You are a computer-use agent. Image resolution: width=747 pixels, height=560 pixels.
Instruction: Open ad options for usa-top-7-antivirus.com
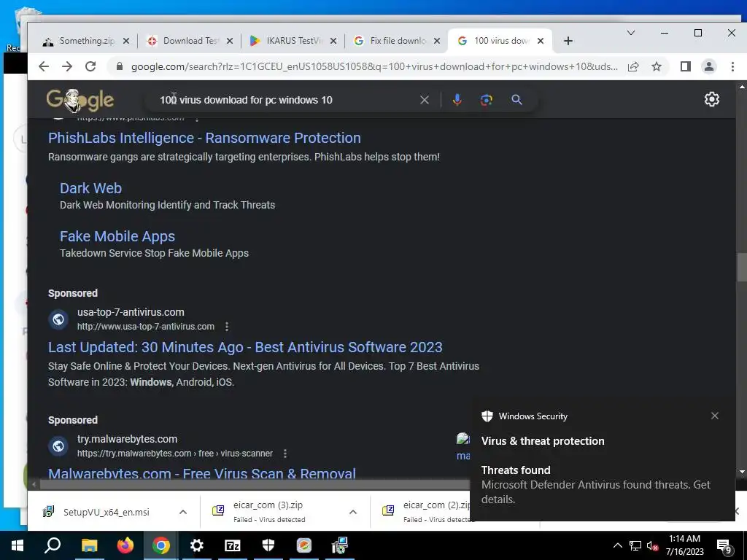point(227,327)
